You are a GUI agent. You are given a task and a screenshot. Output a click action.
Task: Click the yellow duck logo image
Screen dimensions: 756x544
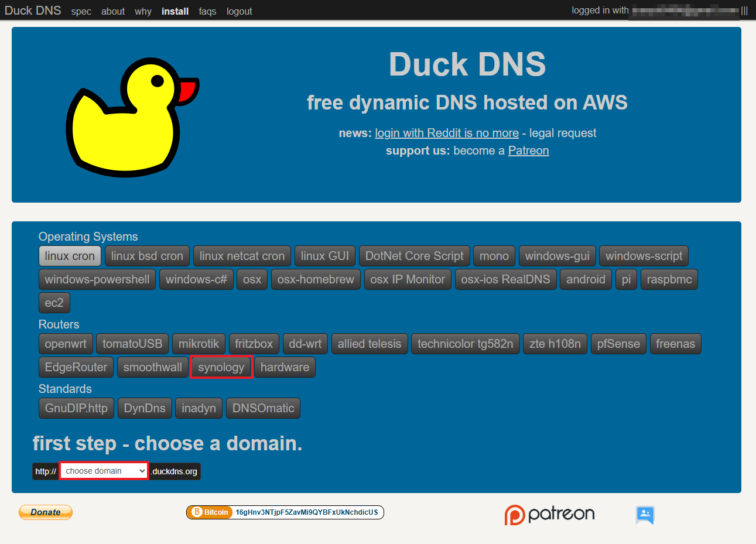click(x=132, y=118)
